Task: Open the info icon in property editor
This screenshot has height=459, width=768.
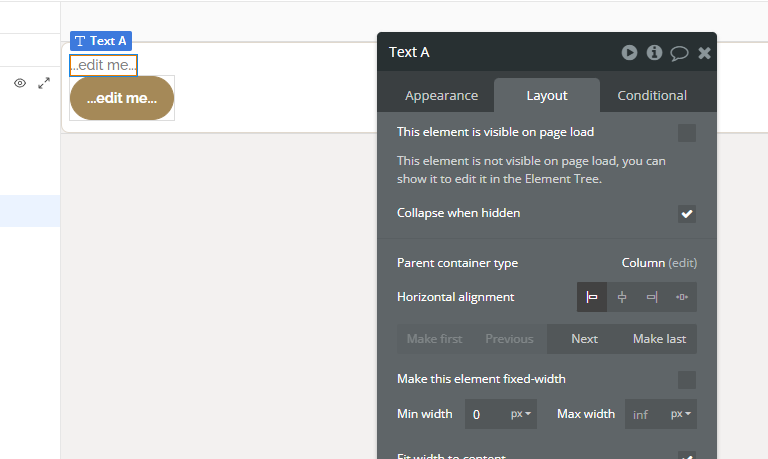Action: (x=654, y=52)
